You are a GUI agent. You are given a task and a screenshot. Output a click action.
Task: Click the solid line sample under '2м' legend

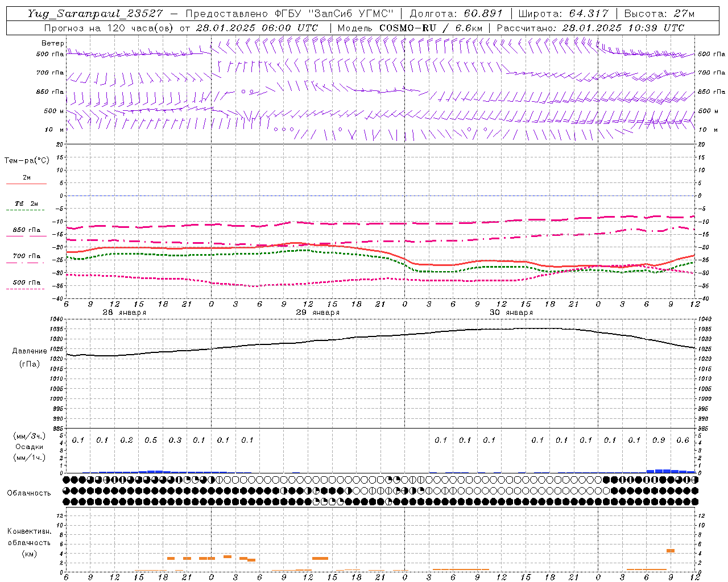pyautogui.click(x=26, y=184)
